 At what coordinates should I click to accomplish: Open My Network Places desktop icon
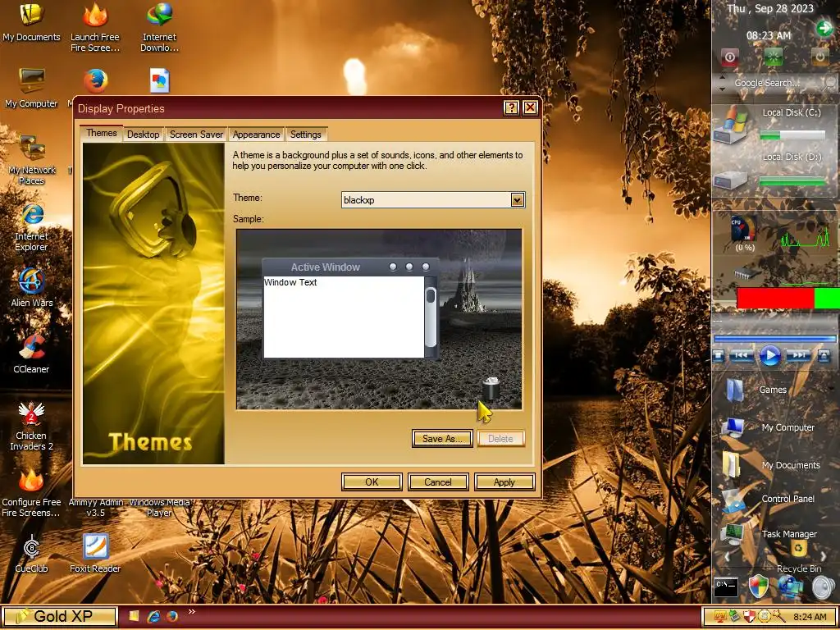click(31, 159)
